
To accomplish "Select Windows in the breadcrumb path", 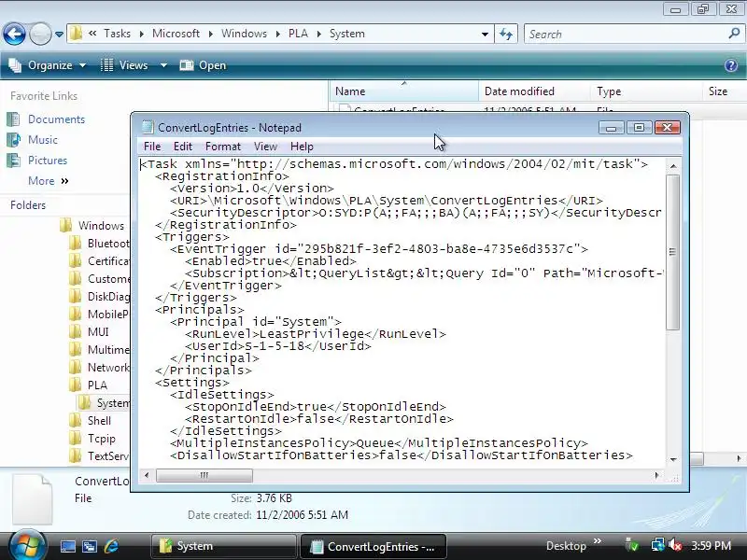I will [244, 34].
